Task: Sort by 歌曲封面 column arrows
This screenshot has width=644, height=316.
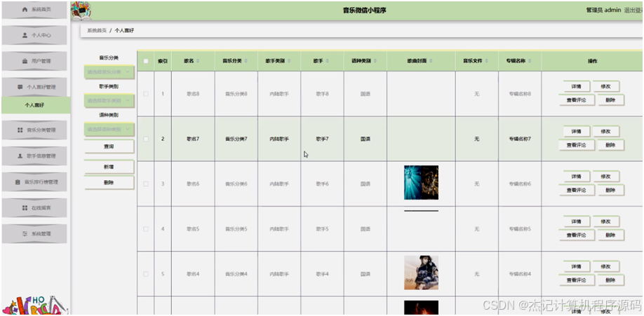Action: pyautogui.click(x=431, y=61)
